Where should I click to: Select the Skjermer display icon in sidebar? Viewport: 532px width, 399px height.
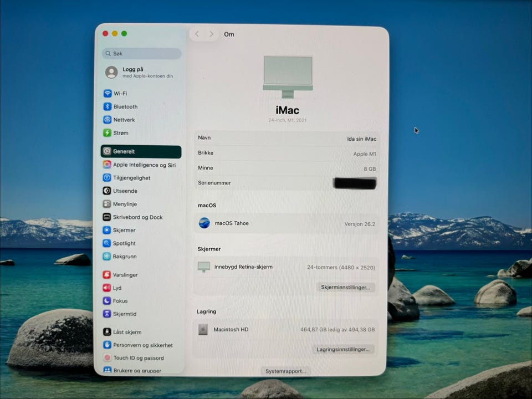[107, 230]
